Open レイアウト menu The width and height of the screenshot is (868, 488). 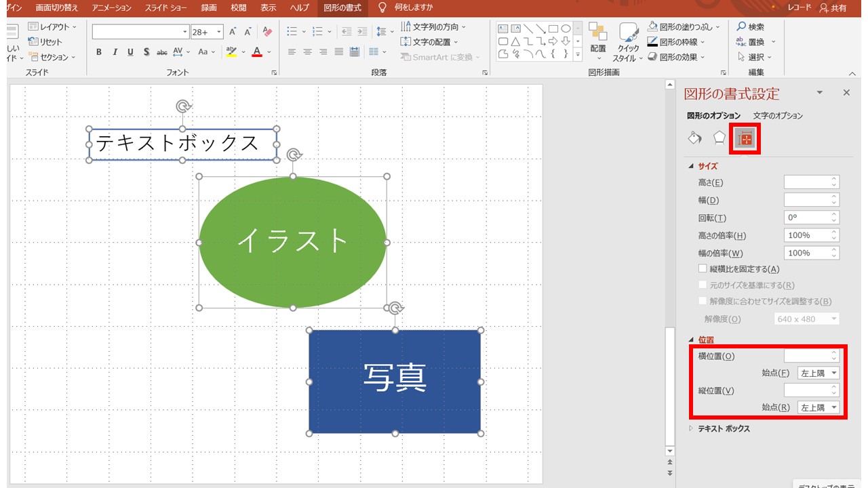53,26
